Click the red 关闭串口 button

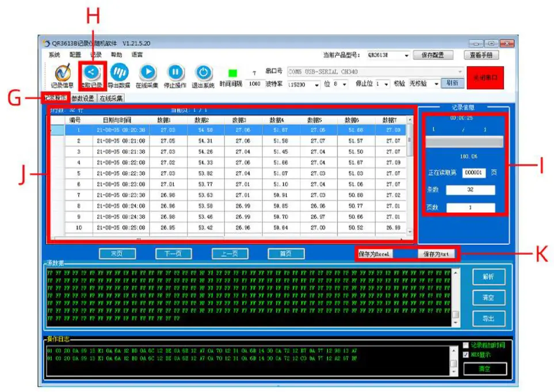pos(485,78)
